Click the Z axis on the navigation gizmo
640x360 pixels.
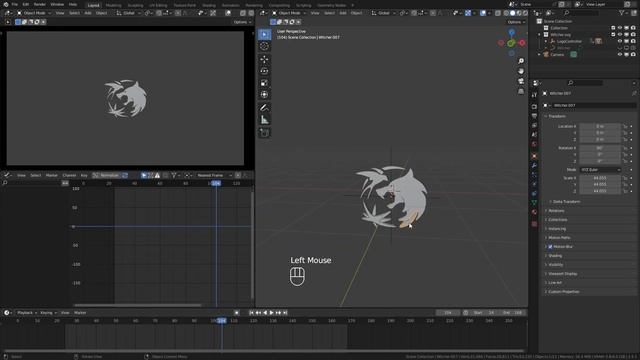point(511,32)
